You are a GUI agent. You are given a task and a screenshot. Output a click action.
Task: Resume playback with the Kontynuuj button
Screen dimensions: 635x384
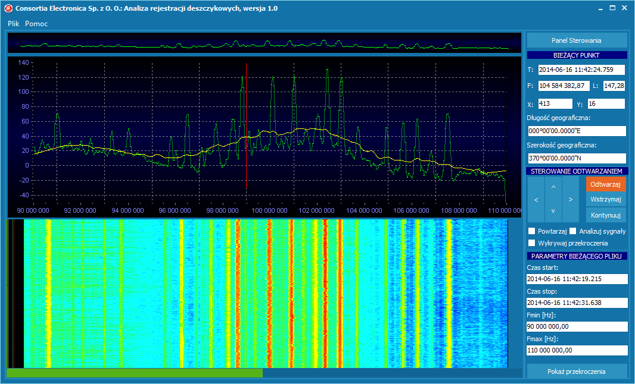[x=605, y=215]
